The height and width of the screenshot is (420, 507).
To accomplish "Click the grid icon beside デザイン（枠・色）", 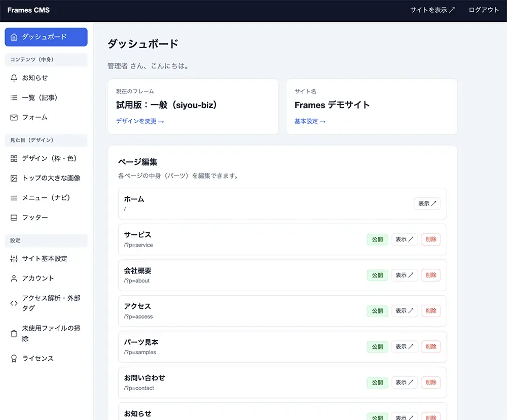I will [x=14, y=159].
